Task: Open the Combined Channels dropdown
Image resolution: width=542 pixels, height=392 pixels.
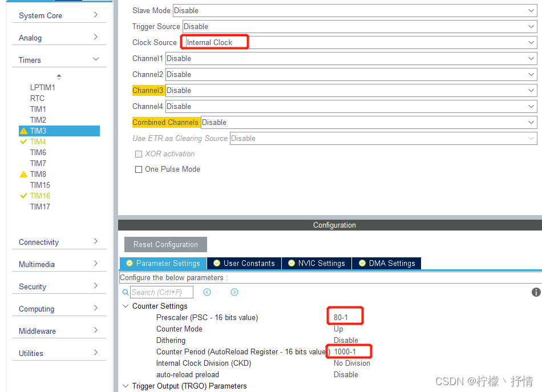Action: pyautogui.click(x=369, y=122)
